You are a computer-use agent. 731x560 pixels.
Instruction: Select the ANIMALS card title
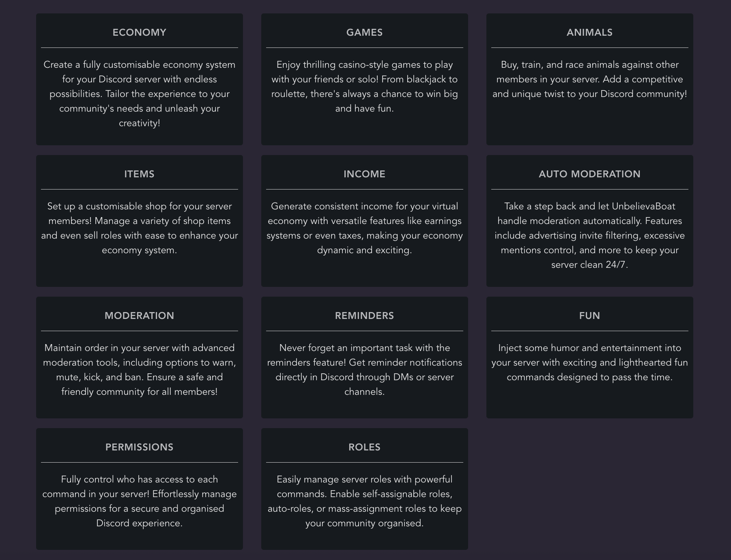tap(589, 32)
